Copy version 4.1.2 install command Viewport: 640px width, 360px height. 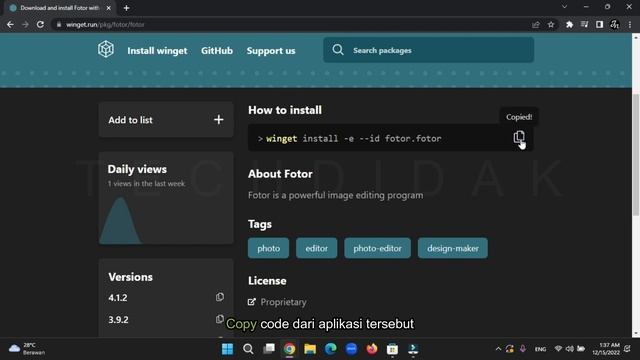(220, 297)
